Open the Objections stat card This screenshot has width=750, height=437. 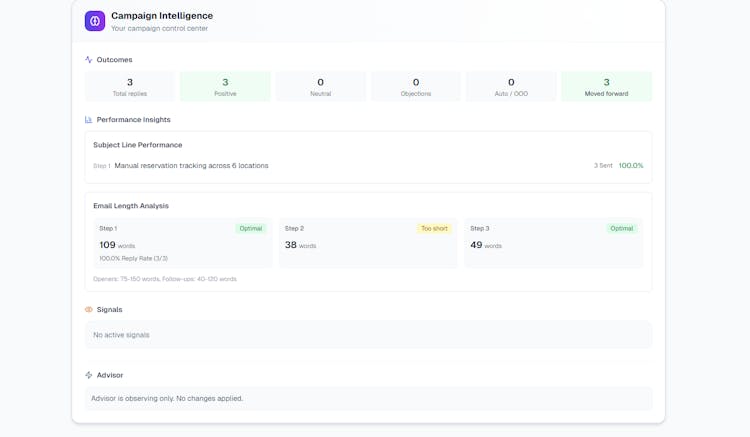point(416,87)
